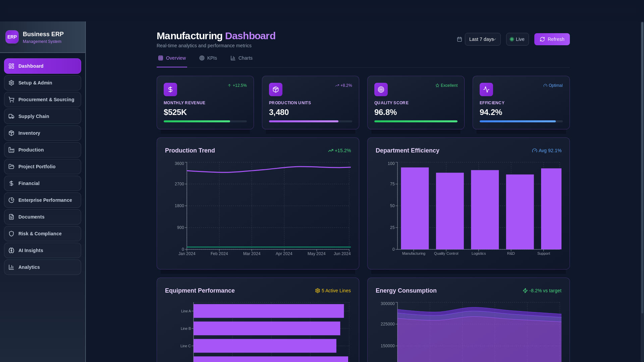
Task: Click the ERP logo badge
Action: click(x=12, y=37)
